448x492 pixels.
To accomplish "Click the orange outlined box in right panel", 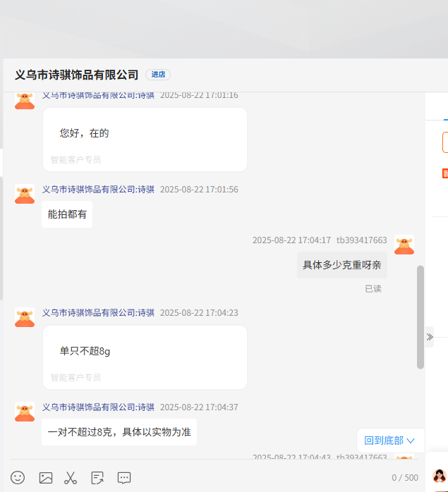I will tap(444, 142).
